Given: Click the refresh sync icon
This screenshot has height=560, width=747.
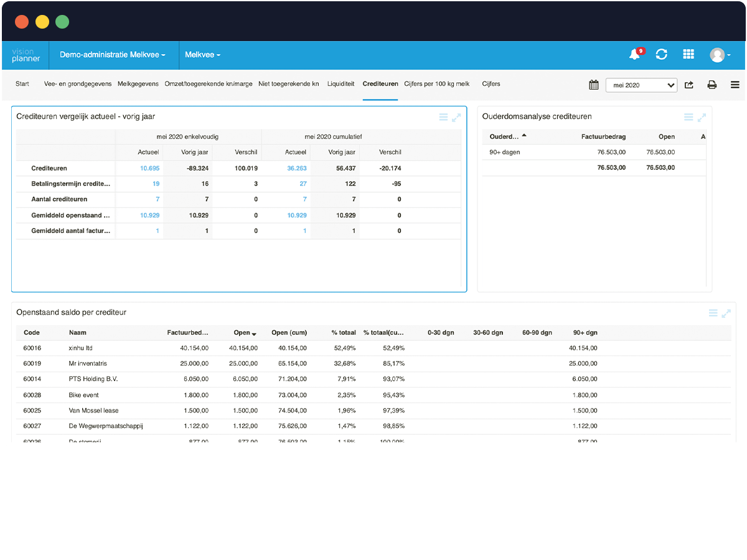Looking at the screenshot, I should [662, 54].
